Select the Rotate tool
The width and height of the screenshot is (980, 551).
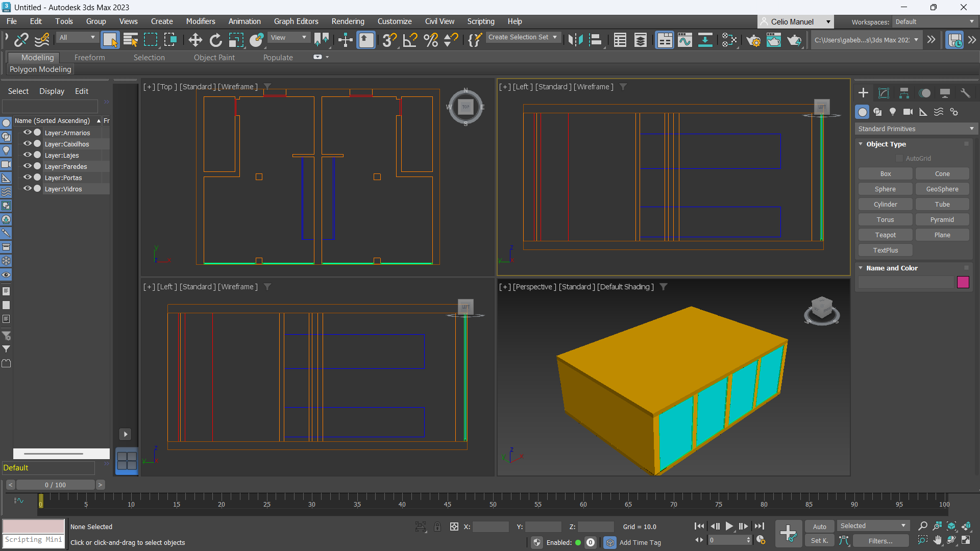(216, 40)
